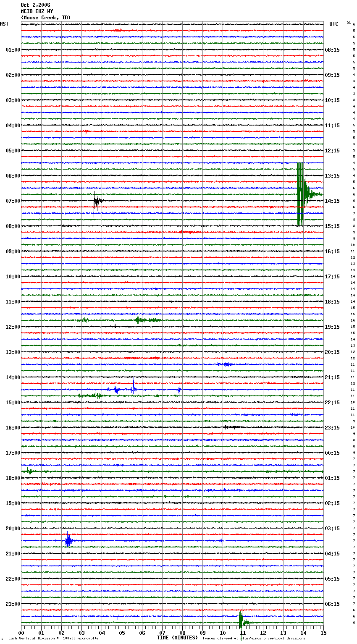Click the 06:15 UTC time label
The width and height of the screenshot is (357, 644).
pyautogui.click(x=332, y=604)
